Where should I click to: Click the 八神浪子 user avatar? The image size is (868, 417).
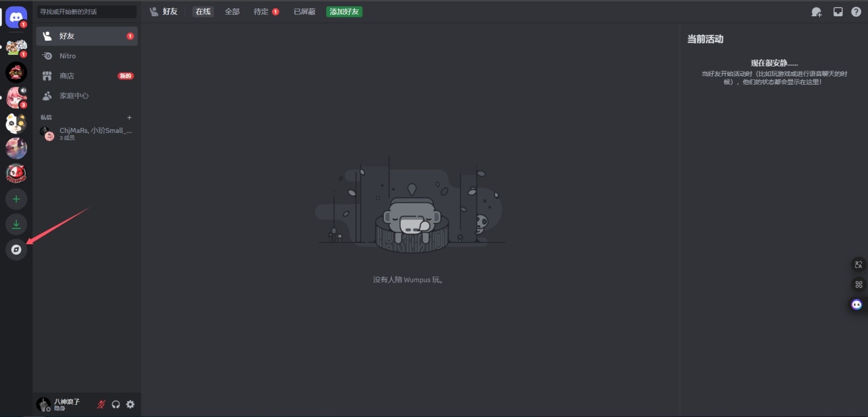click(x=43, y=404)
